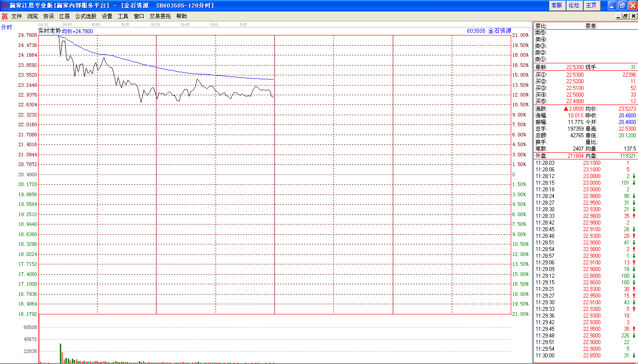Click the 10:30 time marker
Viewport: 638px width, 364px height.
(x=155, y=25)
